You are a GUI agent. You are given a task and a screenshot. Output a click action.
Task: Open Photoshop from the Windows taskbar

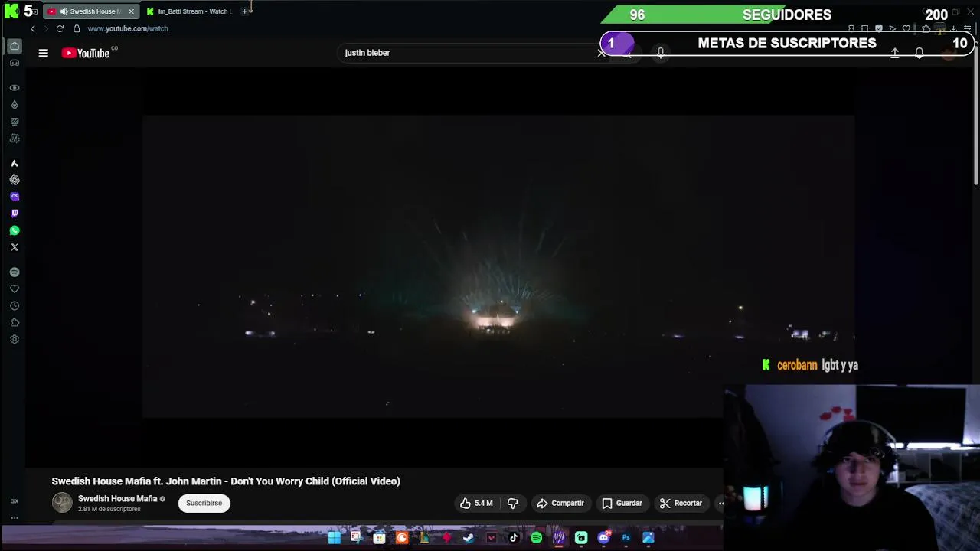[x=626, y=538]
